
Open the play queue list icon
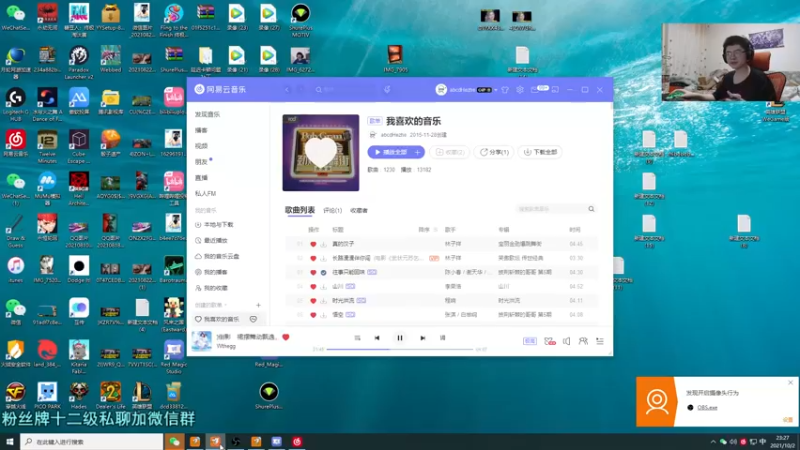coord(600,341)
